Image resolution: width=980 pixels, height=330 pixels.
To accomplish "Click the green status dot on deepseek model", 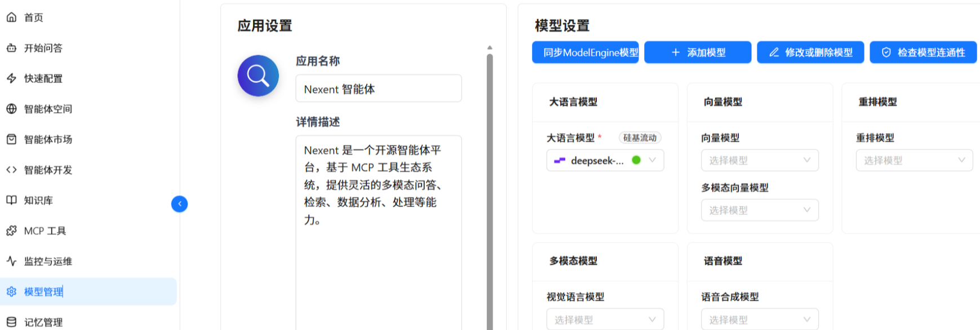I will 636,160.
